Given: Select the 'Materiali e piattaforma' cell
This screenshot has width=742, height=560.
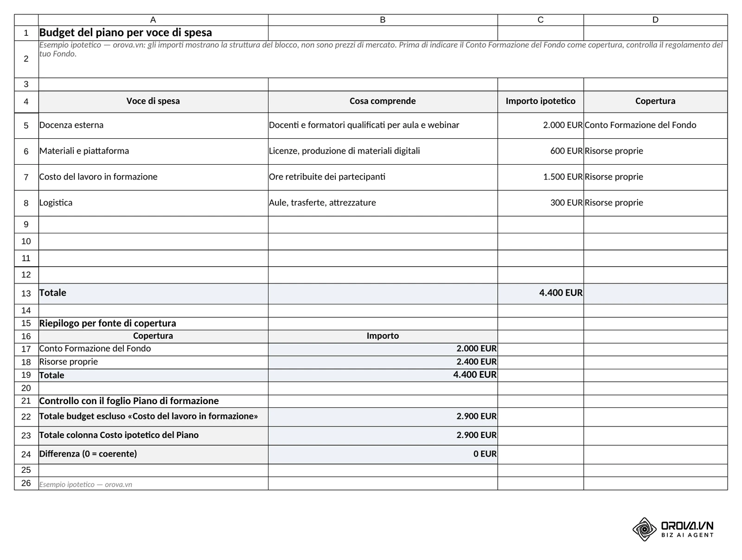Looking at the screenshot, I should click(x=153, y=151).
